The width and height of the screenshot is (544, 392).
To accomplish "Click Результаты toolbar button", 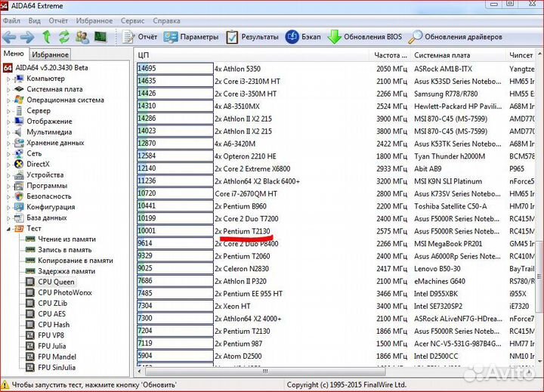I will point(252,37).
